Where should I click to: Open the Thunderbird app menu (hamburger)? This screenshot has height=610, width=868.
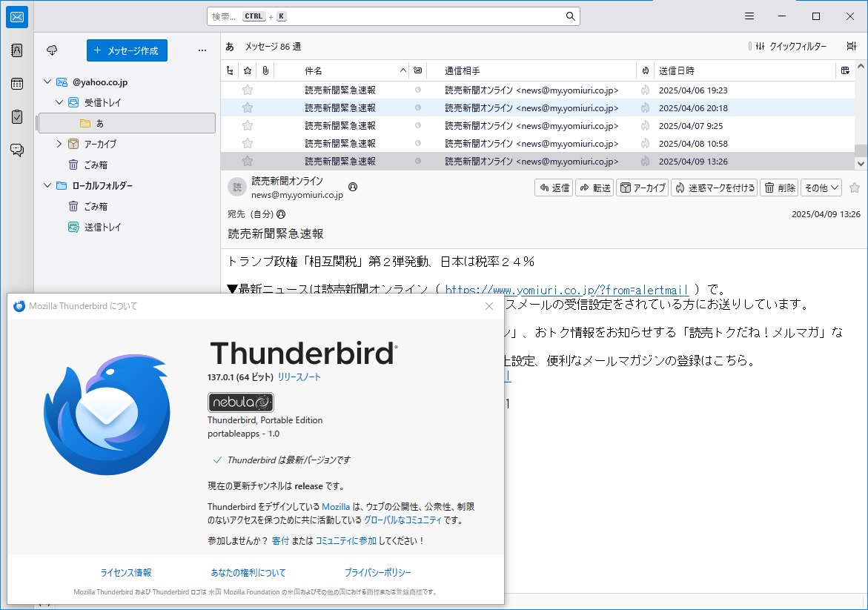pos(749,16)
